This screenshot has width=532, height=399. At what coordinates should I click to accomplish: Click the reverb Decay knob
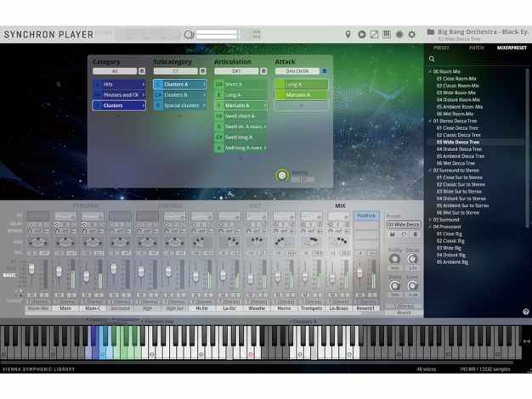pos(412,259)
